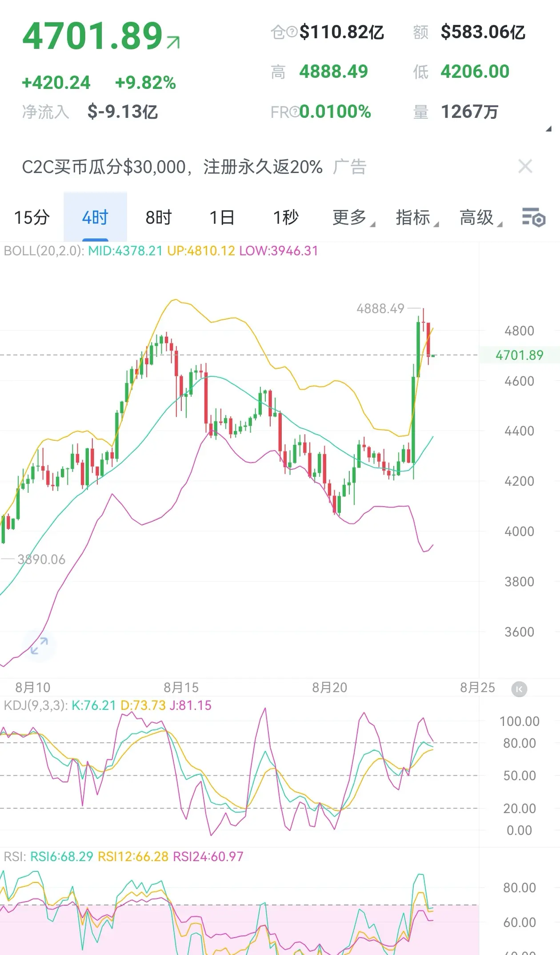Tap the high 4888.49 stat value

pyautogui.click(x=334, y=72)
